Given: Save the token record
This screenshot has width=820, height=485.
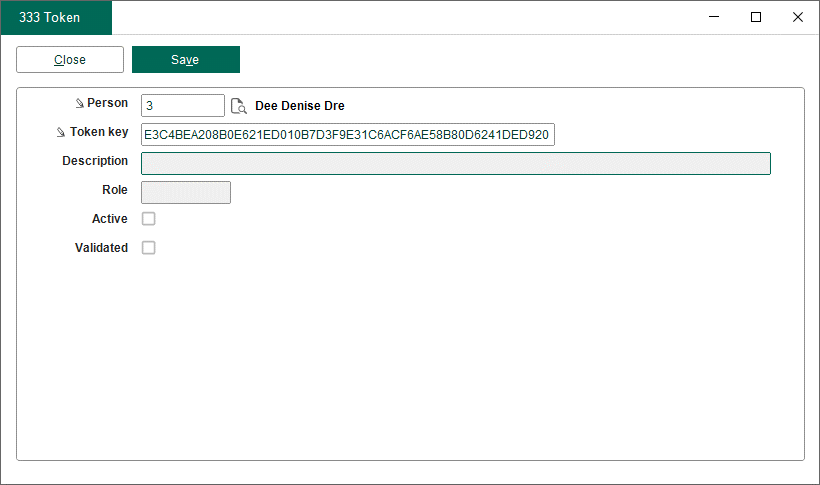Looking at the screenshot, I should (186, 60).
